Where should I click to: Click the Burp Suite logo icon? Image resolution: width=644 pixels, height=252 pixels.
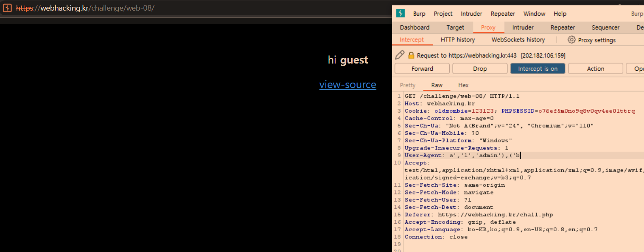pyautogui.click(x=400, y=13)
